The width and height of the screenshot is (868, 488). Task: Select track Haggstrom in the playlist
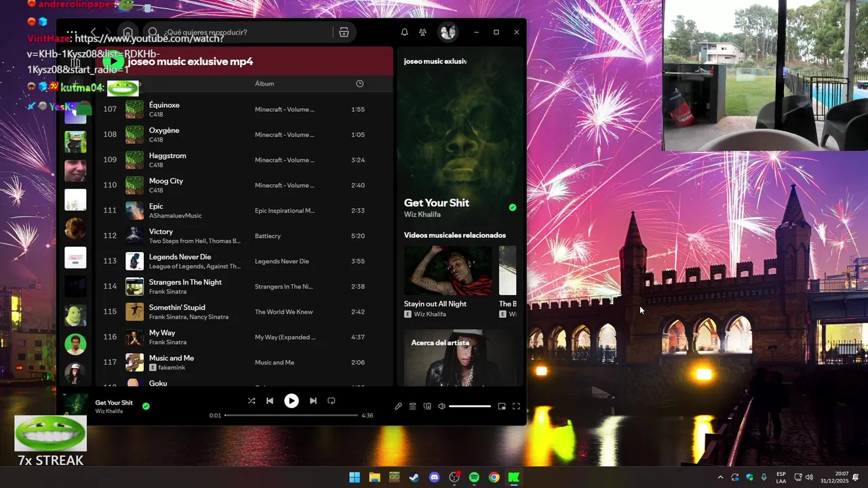click(x=244, y=160)
